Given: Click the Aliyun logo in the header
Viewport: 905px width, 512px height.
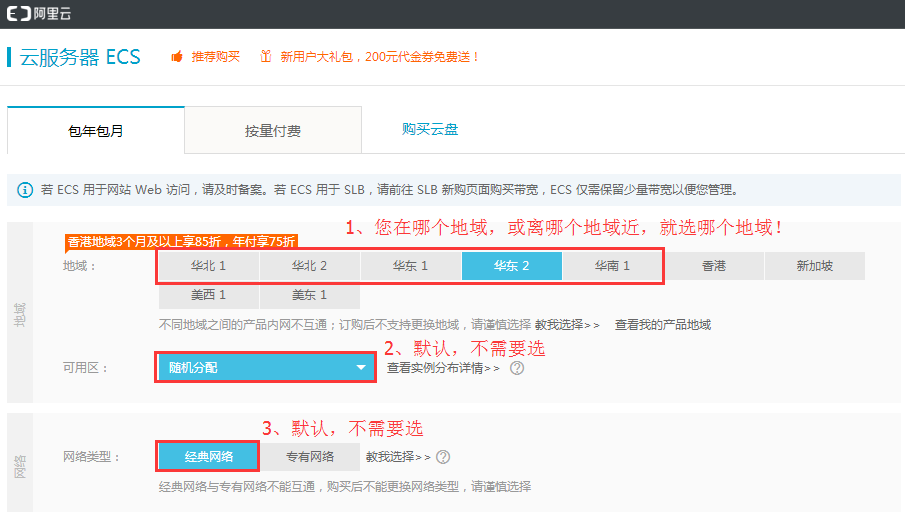Looking at the screenshot, I should click(39, 13).
